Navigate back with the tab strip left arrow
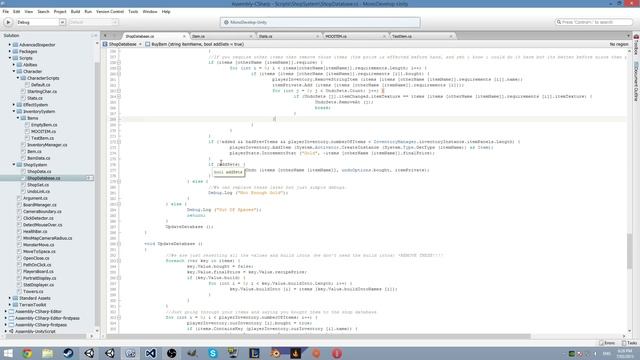The height and width of the screenshot is (360, 640). point(105,36)
